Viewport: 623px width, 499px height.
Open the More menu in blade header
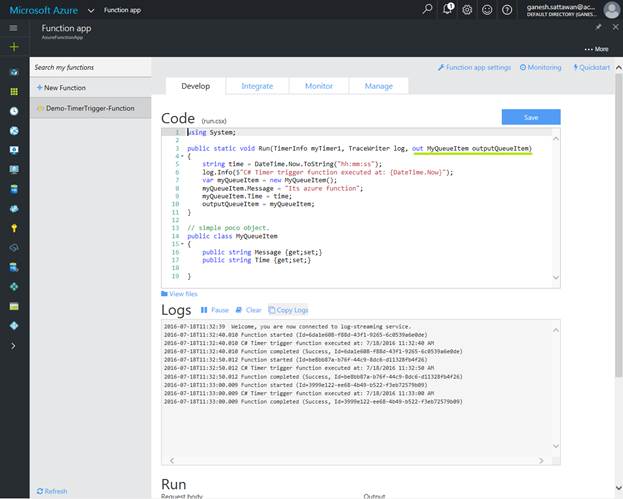click(x=596, y=48)
